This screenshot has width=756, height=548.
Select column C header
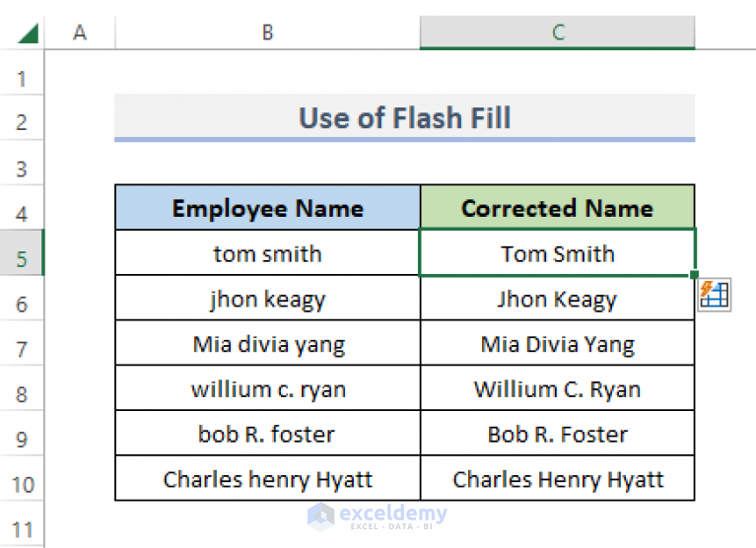(557, 34)
